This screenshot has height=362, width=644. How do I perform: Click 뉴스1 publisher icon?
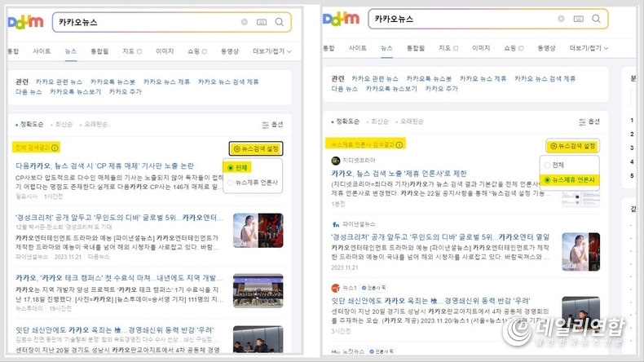(x=336, y=288)
